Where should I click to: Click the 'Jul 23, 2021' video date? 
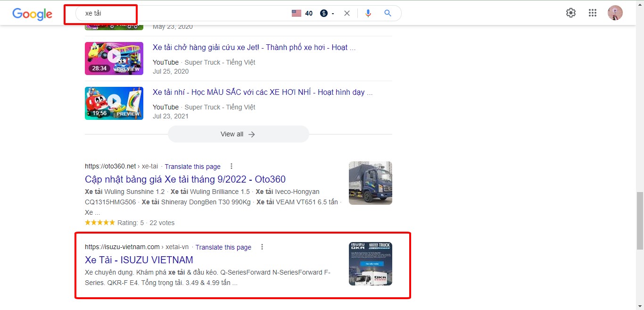pos(171,116)
